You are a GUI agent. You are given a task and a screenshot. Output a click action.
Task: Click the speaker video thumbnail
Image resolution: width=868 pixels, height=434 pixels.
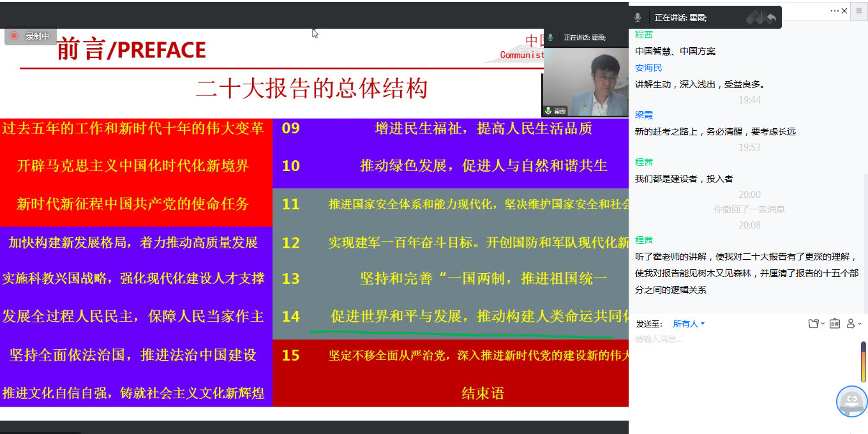[x=585, y=80]
